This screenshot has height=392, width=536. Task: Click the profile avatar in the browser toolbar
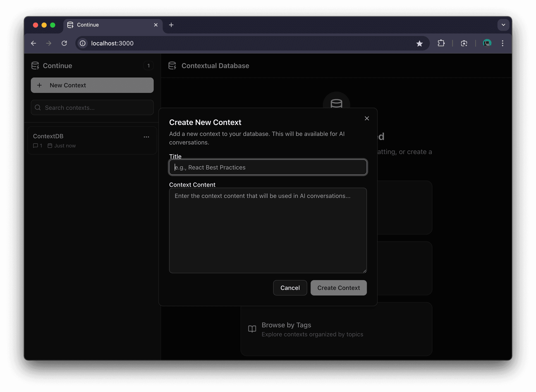[x=487, y=43]
